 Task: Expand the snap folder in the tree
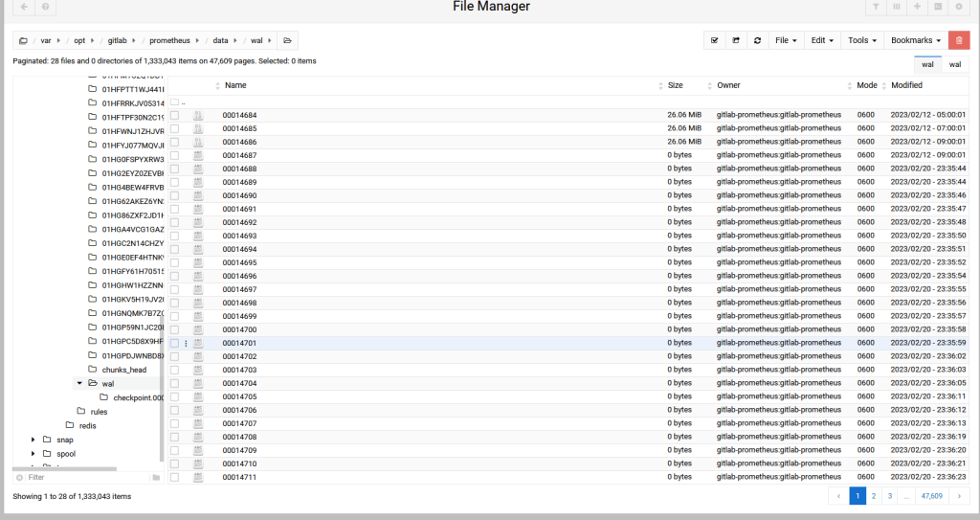(x=34, y=440)
